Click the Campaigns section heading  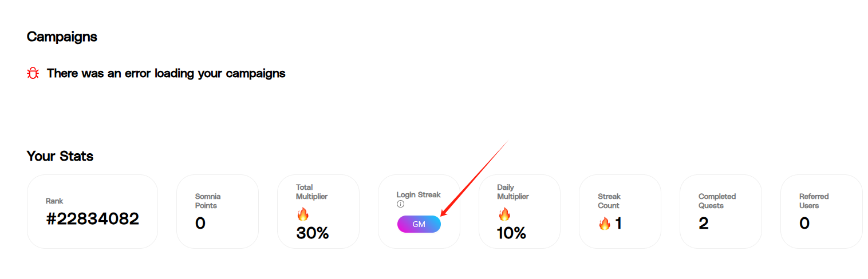tap(62, 37)
